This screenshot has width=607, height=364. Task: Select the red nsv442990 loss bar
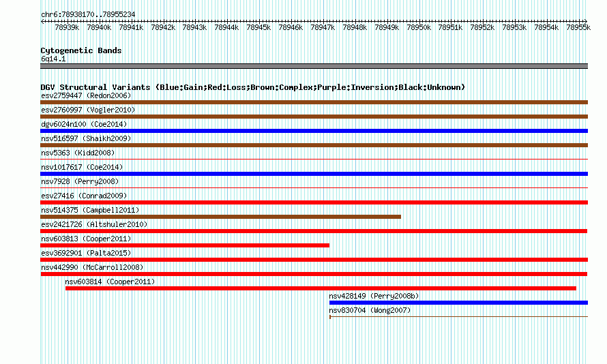314,274
